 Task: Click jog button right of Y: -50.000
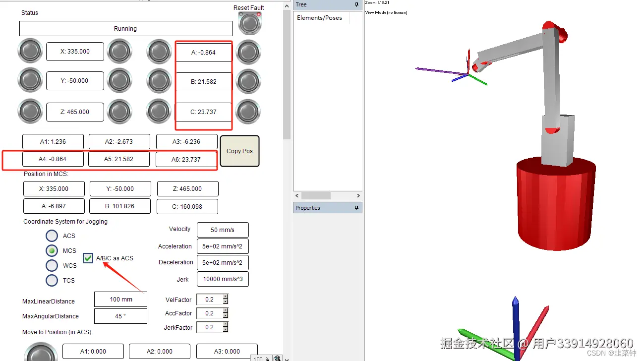coord(119,80)
